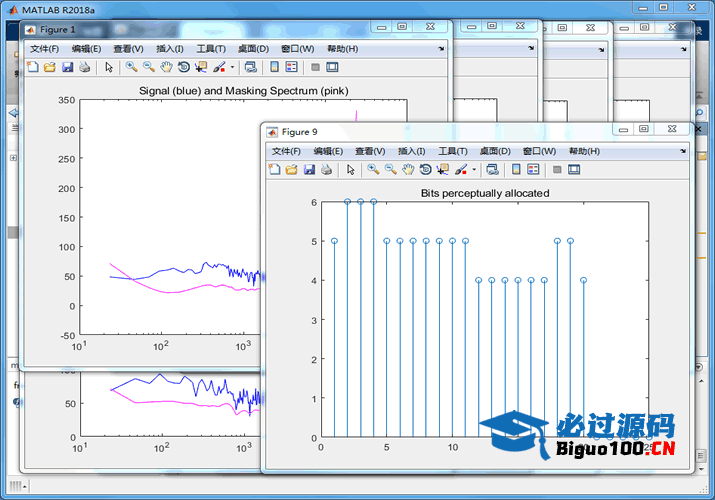Open 窗口(W) menu in Figure 9

[x=539, y=151]
